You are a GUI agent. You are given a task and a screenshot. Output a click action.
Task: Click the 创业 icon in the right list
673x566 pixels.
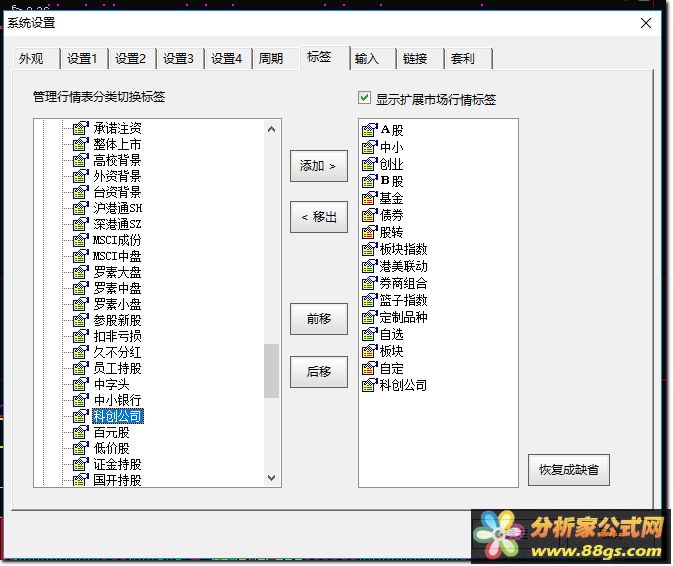[370, 164]
